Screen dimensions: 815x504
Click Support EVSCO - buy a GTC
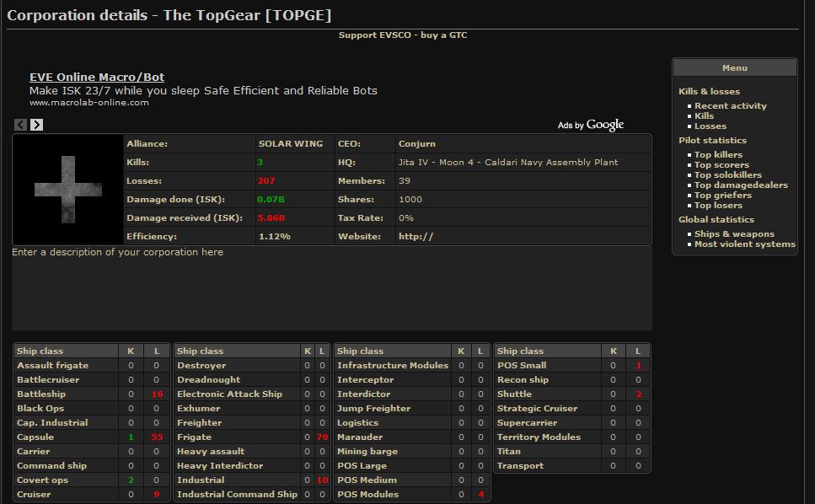(403, 35)
